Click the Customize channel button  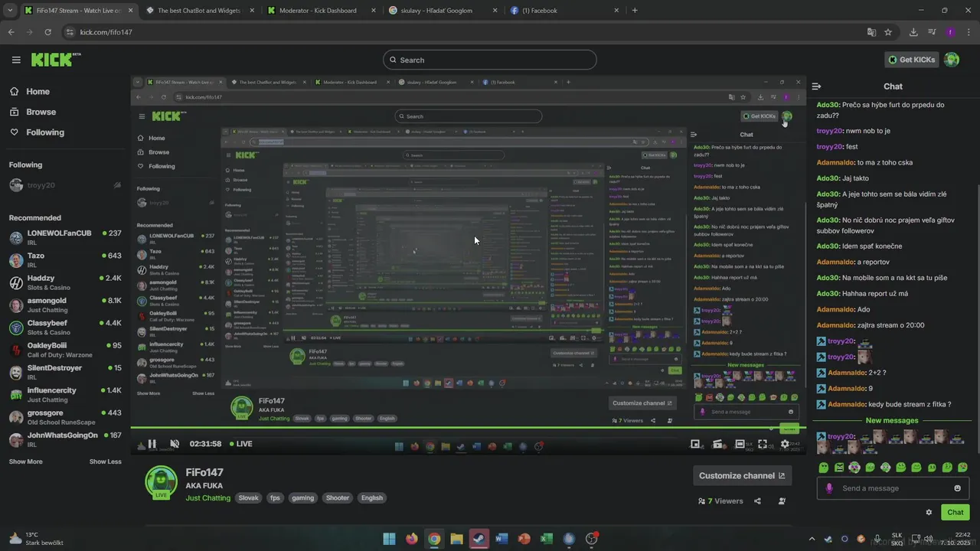click(x=742, y=475)
